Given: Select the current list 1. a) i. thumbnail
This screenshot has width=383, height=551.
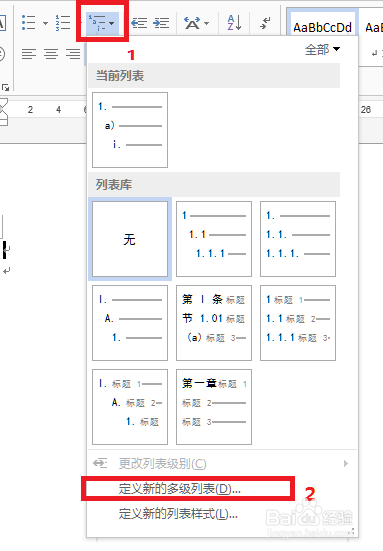Looking at the screenshot, I should click(x=130, y=130).
